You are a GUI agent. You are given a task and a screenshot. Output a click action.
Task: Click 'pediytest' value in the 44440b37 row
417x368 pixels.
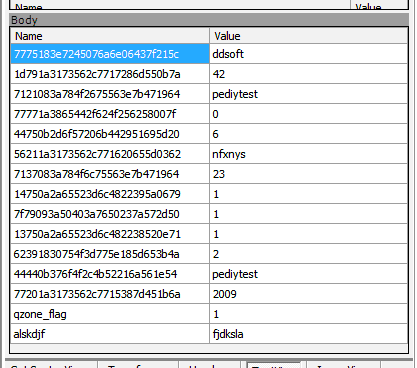point(309,274)
